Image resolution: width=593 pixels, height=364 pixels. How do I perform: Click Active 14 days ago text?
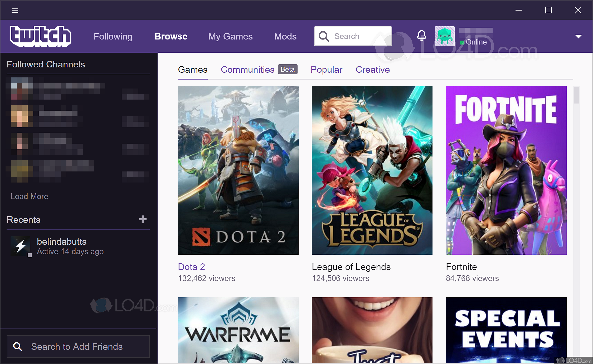tap(70, 252)
